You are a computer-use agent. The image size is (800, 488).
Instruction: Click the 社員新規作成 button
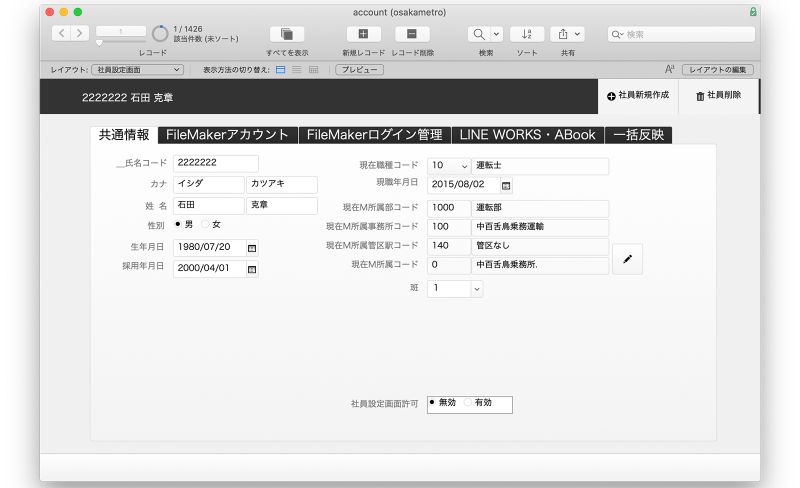(x=638, y=95)
